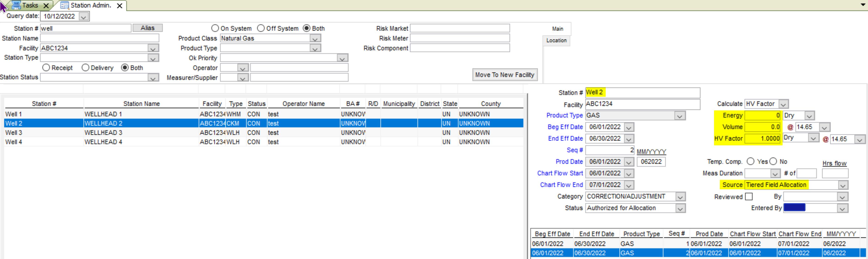The width and height of the screenshot is (868, 259).
Task: Open the Category CORRECTION/ADJUSTMENT dropdown
Action: [x=680, y=197]
